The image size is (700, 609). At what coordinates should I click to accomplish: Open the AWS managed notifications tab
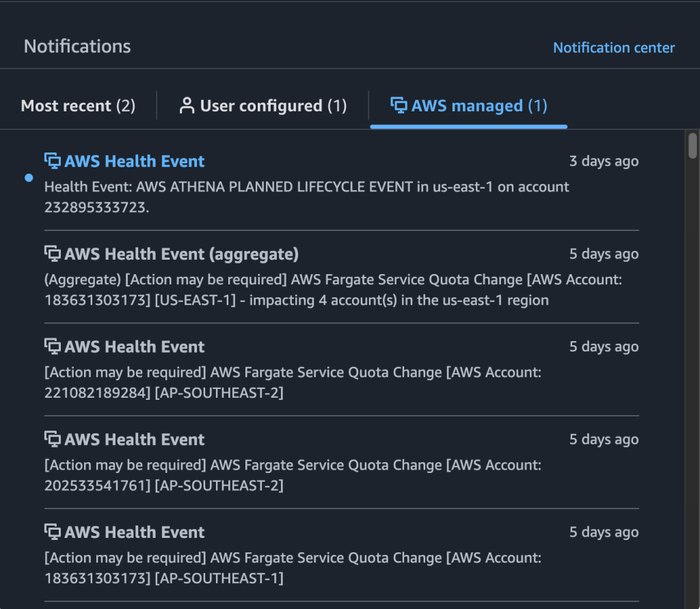(468, 105)
